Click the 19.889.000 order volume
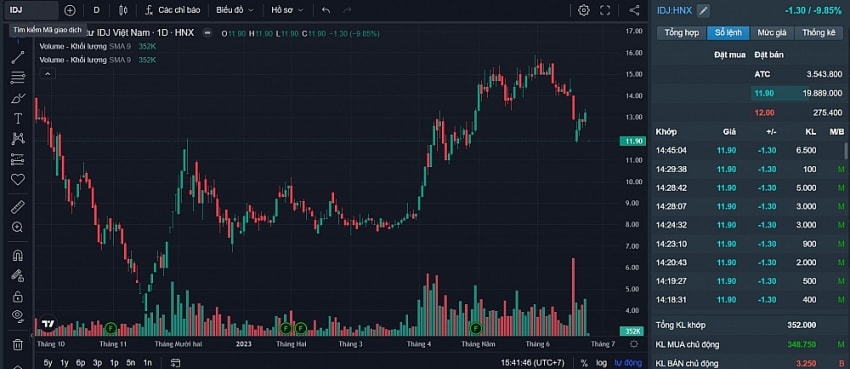 tap(822, 93)
